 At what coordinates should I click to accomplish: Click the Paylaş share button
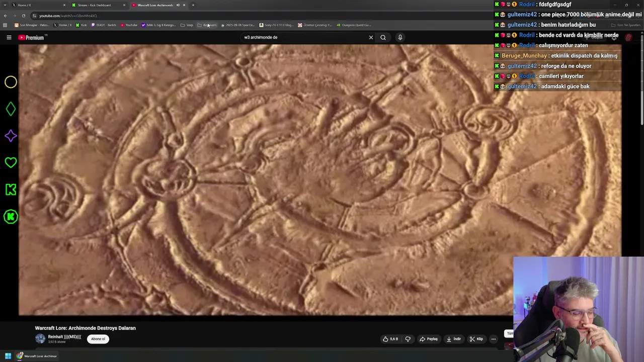[x=429, y=339]
